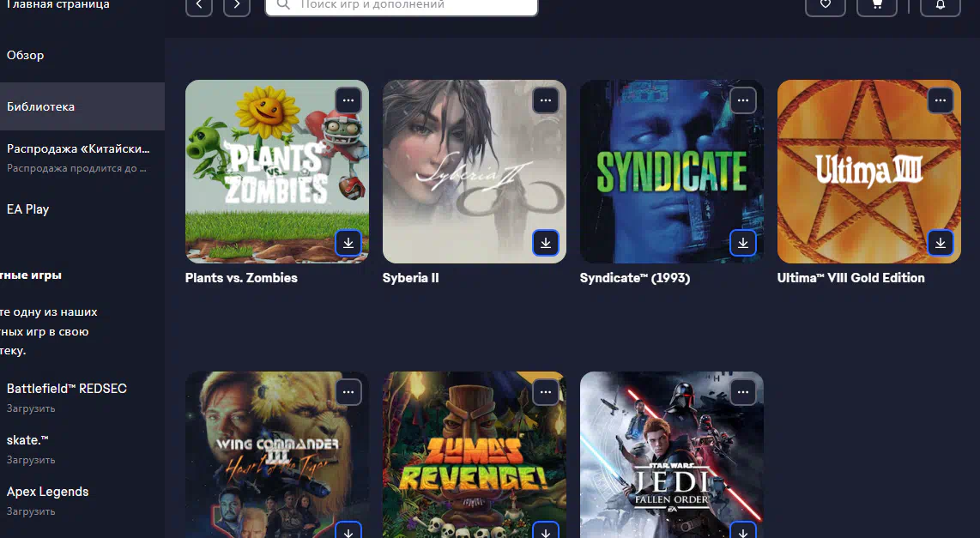Click download icon on Syberia II
980x538 pixels.
click(x=545, y=243)
